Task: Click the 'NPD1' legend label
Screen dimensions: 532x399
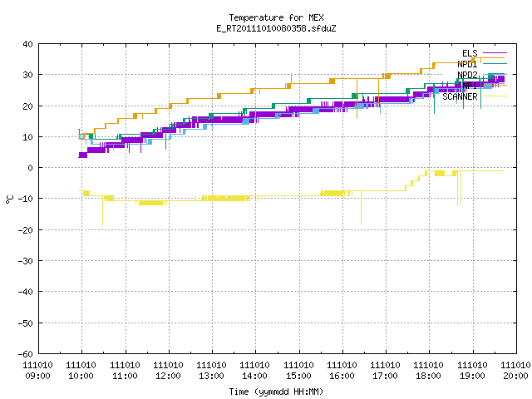Action: point(467,64)
